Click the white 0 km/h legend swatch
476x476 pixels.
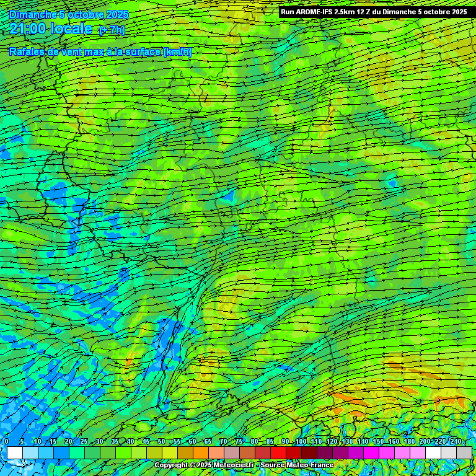tap(15, 453)
